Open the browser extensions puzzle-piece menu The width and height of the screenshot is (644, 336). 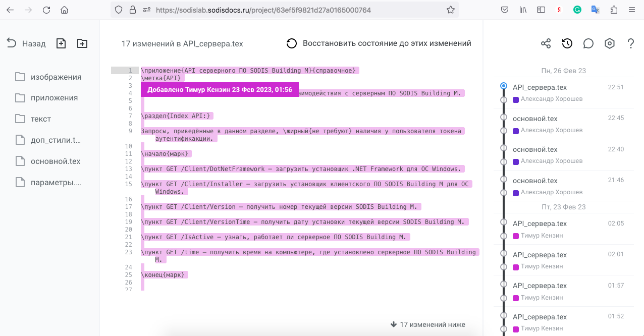click(614, 9)
